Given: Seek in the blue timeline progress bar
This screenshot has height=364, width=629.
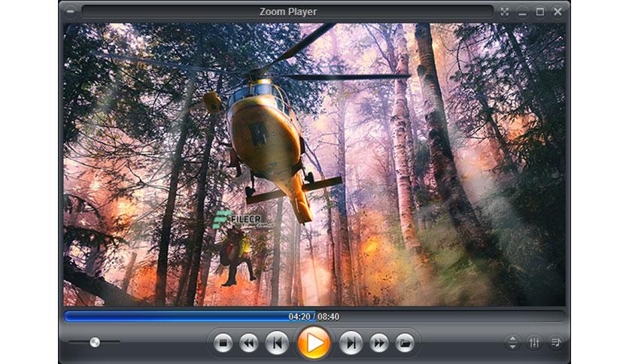Looking at the screenshot, I should click(x=314, y=317).
